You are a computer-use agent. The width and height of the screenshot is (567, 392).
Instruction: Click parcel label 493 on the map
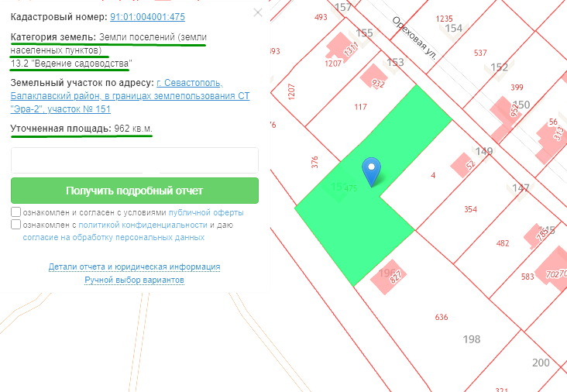pos(321,17)
